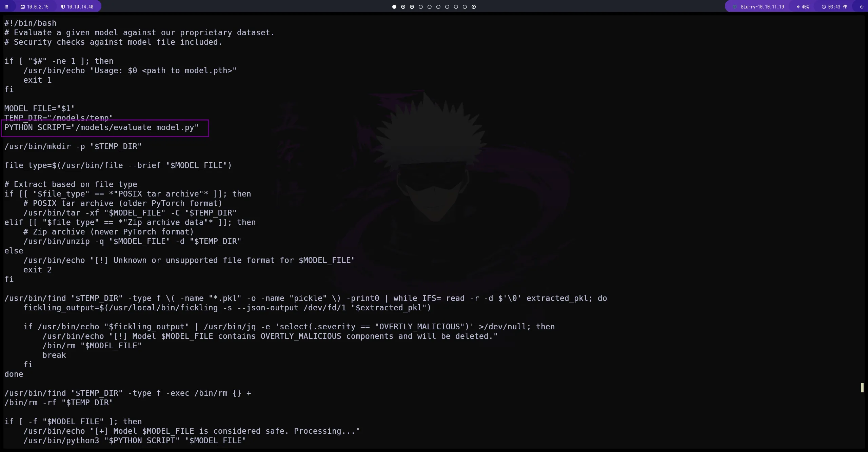868x452 pixels.
Task: Click the volume speaker icon
Action: pyautogui.click(x=798, y=7)
